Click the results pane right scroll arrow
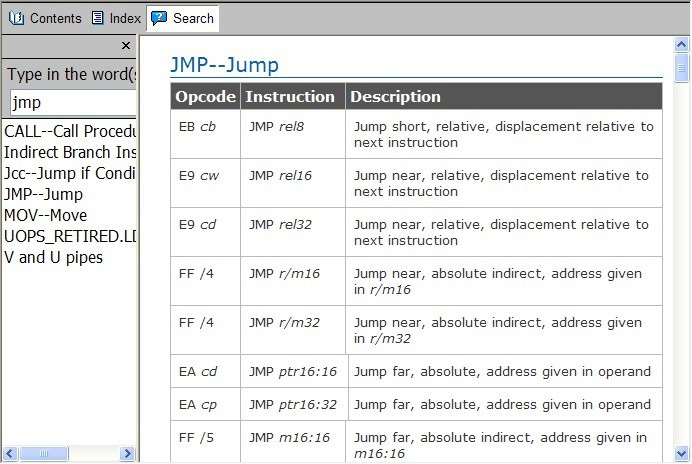This screenshot has width=692, height=464. click(x=127, y=453)
